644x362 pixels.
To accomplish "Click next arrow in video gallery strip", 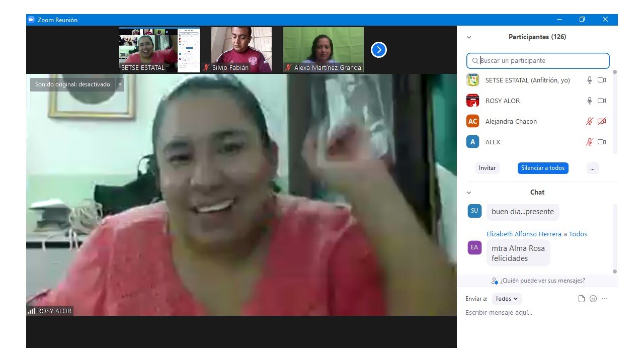I will [378, 50].
